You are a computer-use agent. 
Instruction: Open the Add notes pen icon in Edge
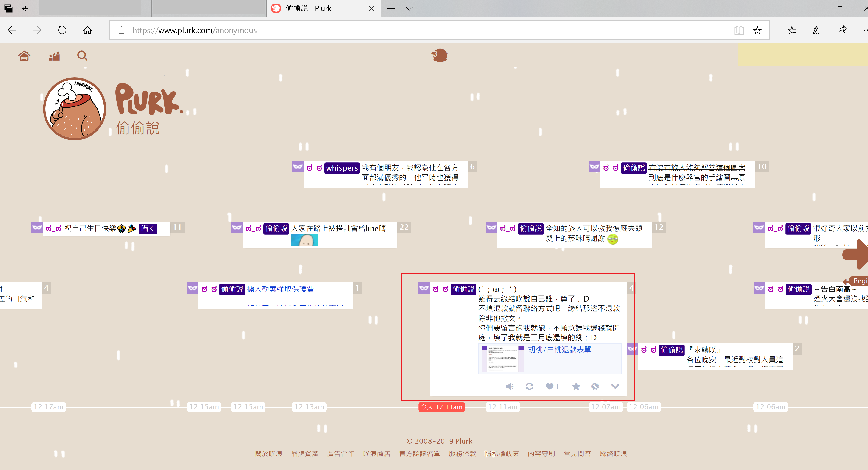817,30
